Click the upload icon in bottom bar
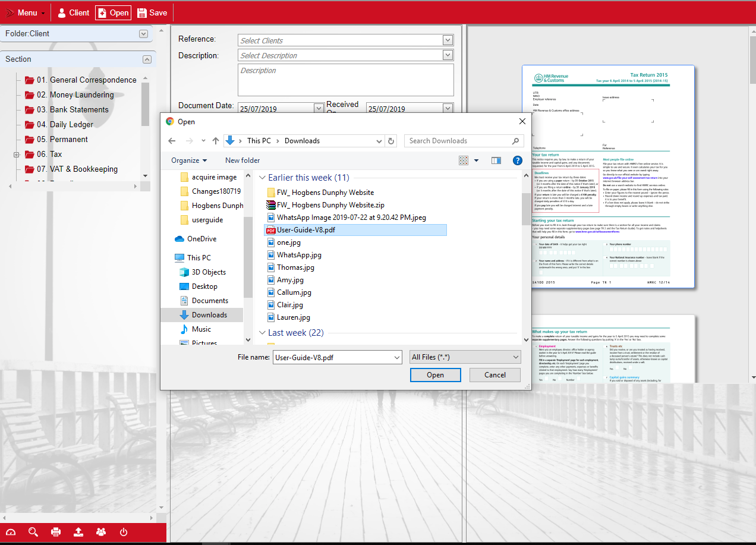This screenshot has width=756, height=545. [x=78, y=532]
